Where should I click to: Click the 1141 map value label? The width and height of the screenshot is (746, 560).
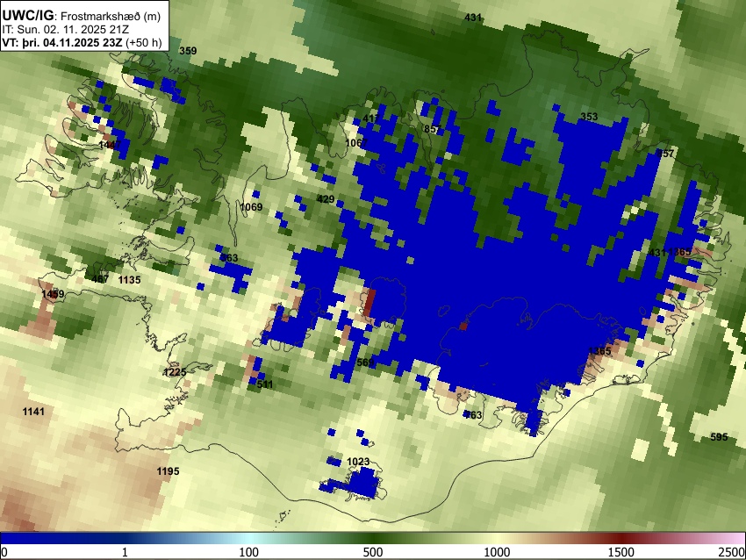pos(33,411)
